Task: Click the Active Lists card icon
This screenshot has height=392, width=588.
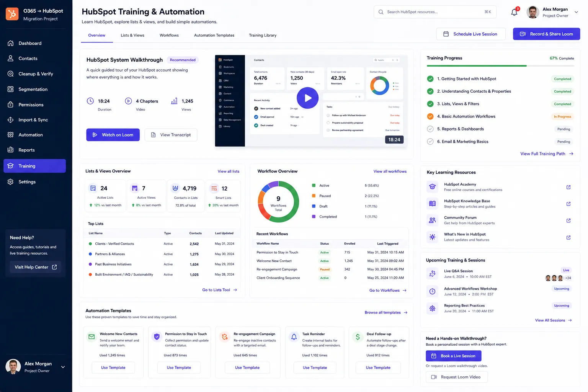Action: click(x=93, y=188)
